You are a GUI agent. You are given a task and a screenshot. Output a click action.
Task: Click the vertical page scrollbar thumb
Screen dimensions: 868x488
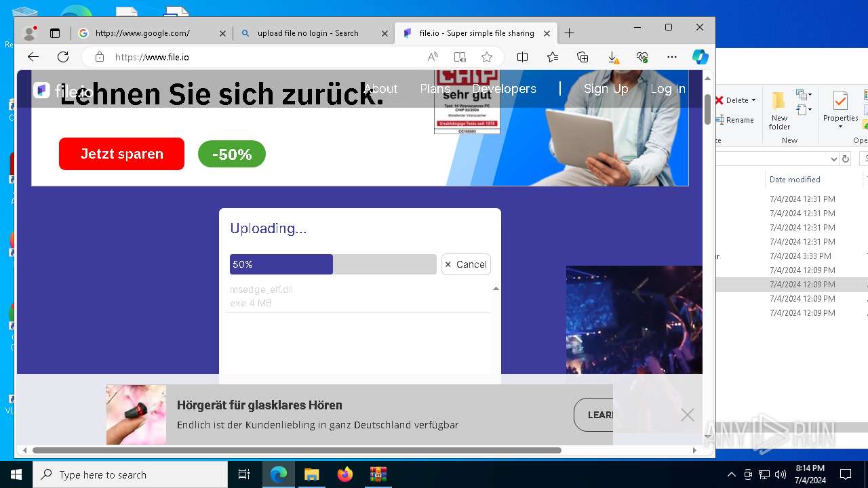click(707, 109)
